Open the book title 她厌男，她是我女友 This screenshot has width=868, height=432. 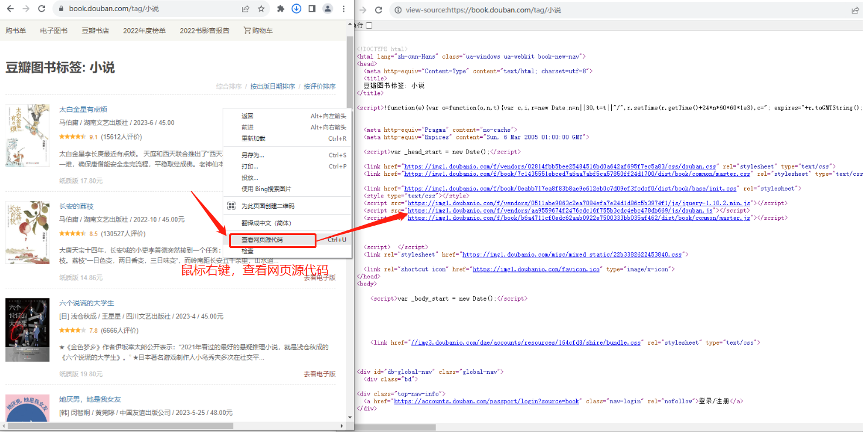click(90, 399)
